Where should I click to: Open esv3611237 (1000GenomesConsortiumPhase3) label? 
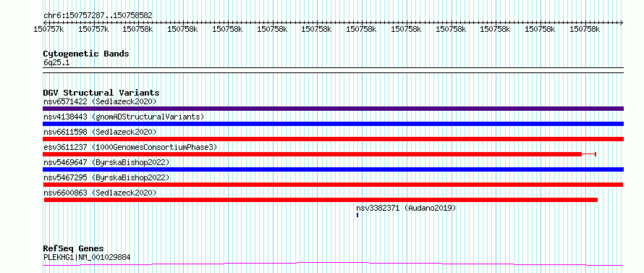130,147
